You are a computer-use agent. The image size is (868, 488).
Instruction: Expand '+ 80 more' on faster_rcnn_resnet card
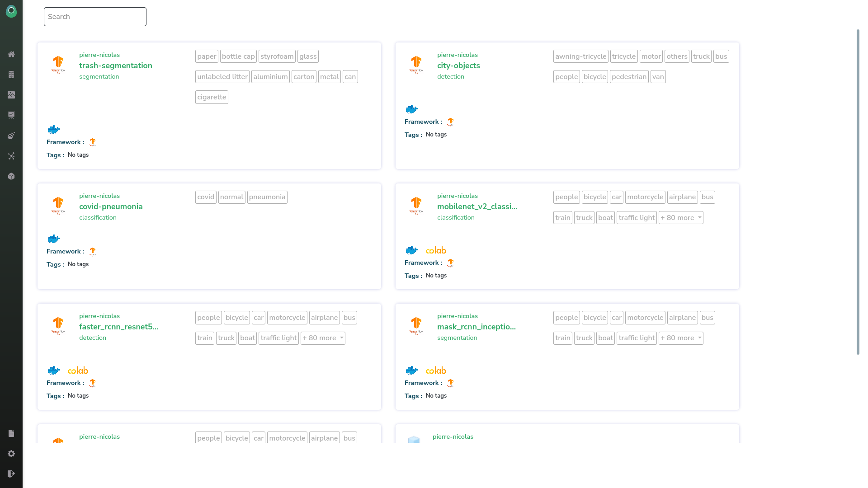pyautogui.click(x=322, y=338)
